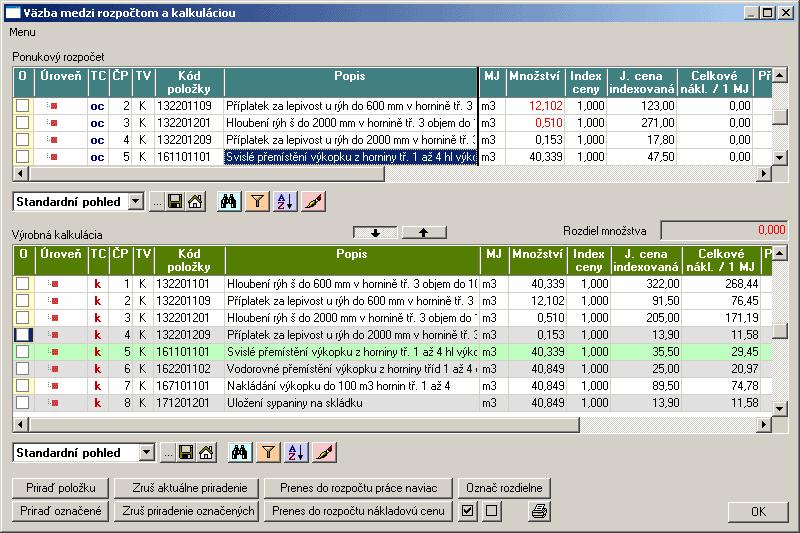This screenshot has height=533, width=800.
Task: Click ellipsis button in lower toolbar
Action: click(x=168, y=452)
